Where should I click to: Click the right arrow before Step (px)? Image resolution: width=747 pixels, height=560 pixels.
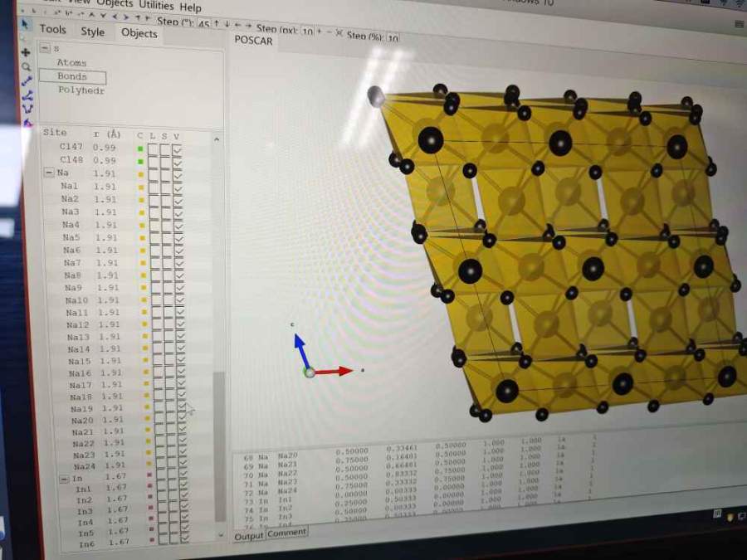(x=248, y=25)
